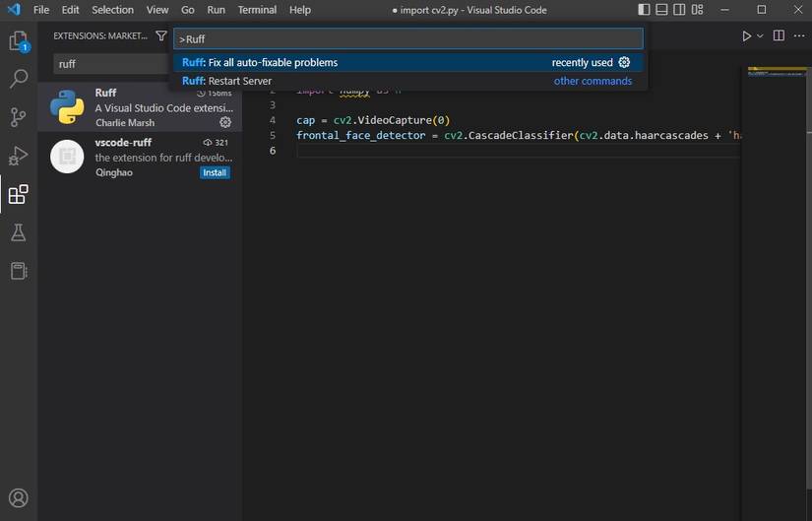Click the filter extensions funnel icon
This screenshot has height=521, width=812.
click(x=161, y=35)
